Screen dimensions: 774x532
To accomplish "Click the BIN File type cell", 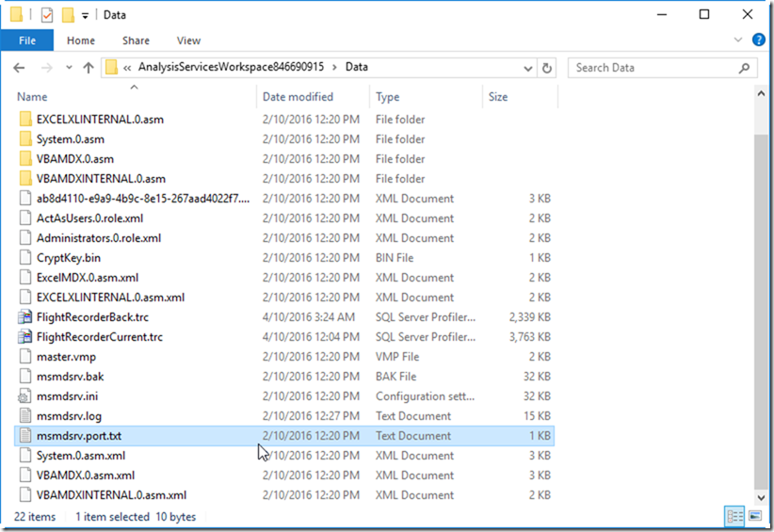I will point(395,258).
